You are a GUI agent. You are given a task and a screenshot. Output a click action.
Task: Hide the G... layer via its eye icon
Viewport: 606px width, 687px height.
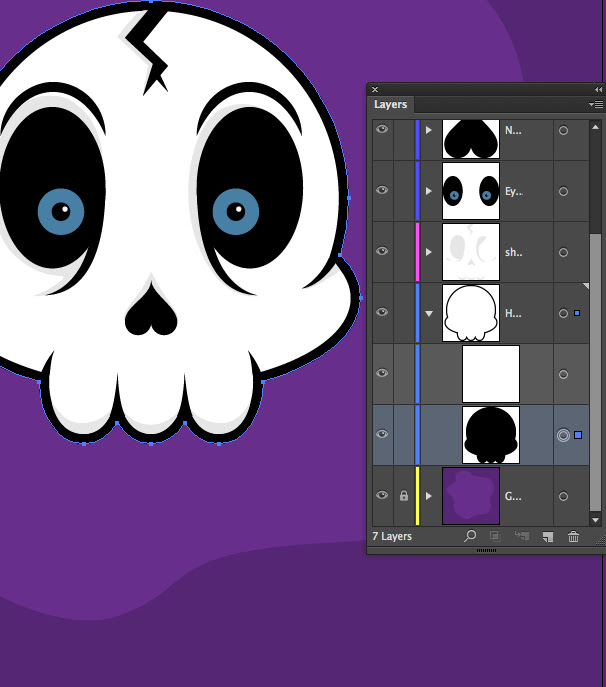coord(382,495)
